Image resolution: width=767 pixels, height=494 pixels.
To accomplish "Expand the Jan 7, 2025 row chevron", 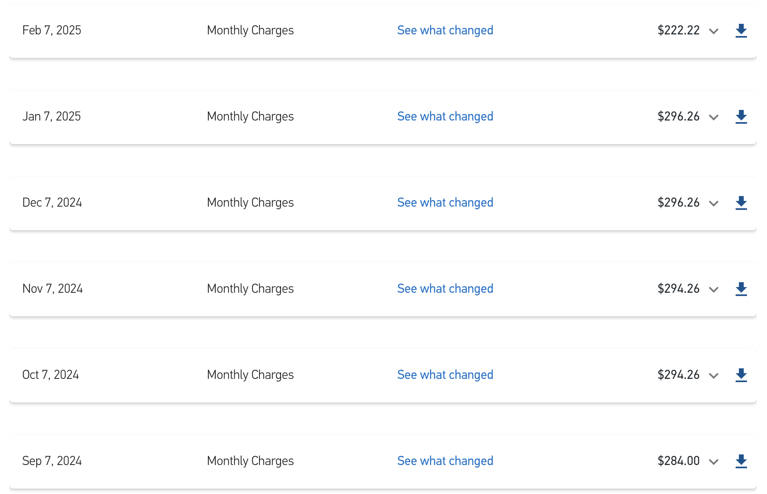I will pos(714,117).
